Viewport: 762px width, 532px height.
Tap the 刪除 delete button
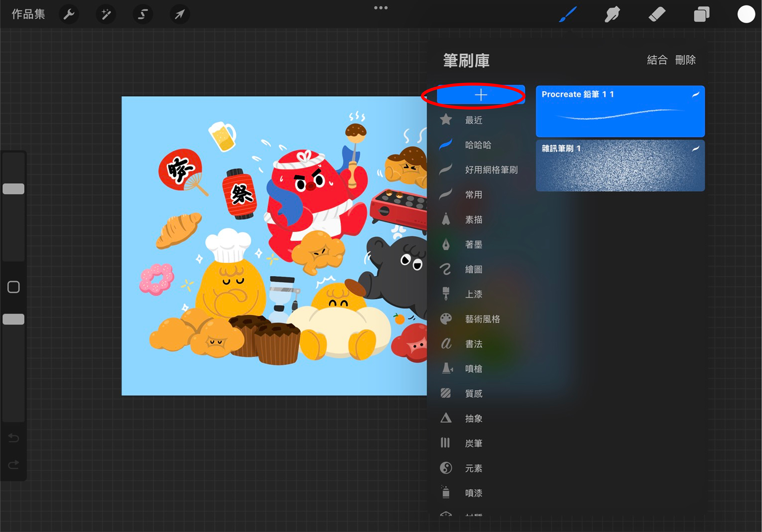[x=685, y=60]
